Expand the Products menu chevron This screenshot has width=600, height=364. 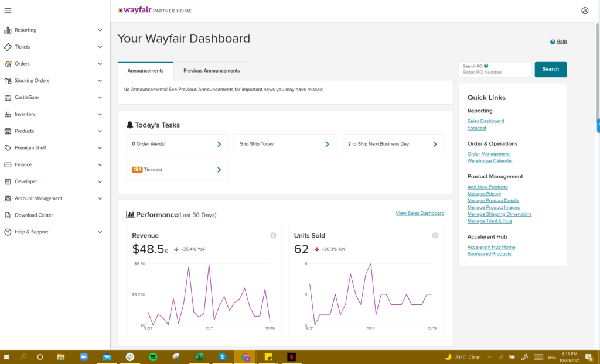point(100,131)
